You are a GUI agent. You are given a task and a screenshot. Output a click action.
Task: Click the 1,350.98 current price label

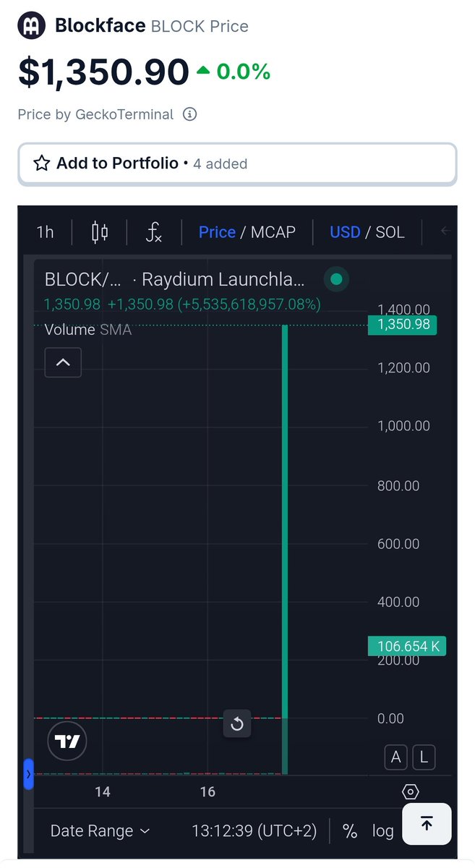(403, 325)
